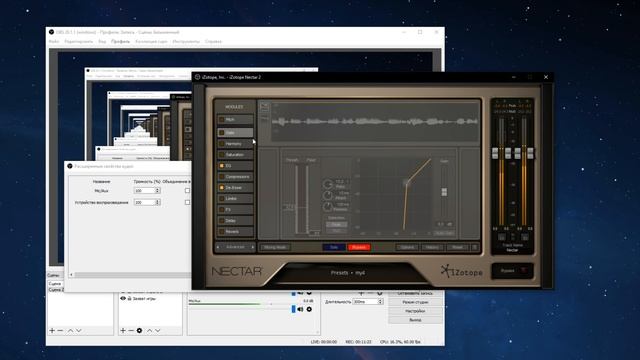Open OBS Профиль menu
The image size is (640, 360).
pos(120,42)
